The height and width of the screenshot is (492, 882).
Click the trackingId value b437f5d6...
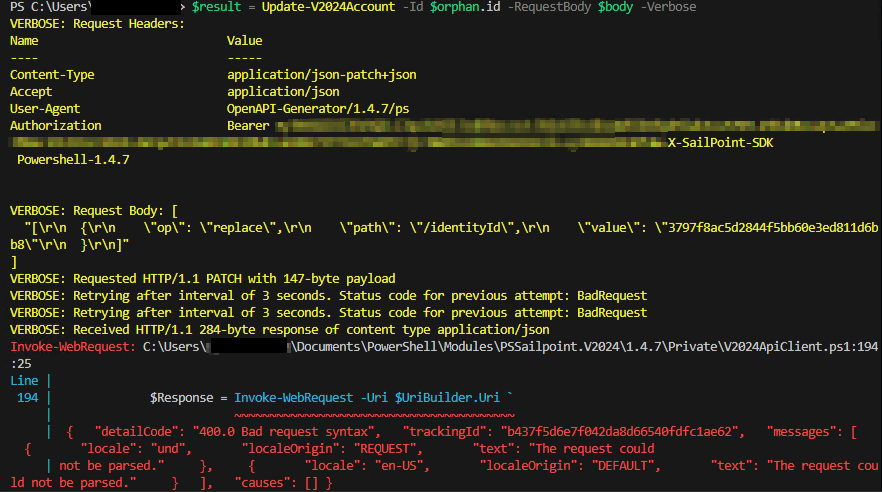(x=623, y=432)
